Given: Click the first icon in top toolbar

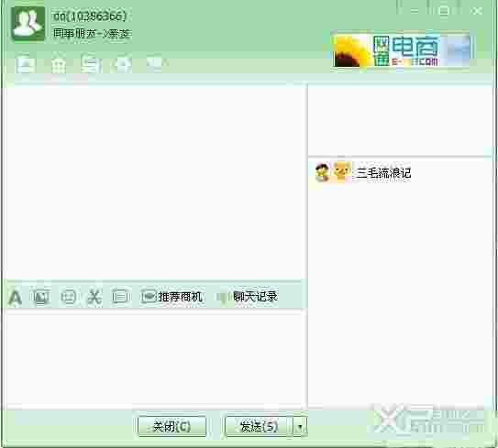Looking at the screenshot, I should click(25, 64).
